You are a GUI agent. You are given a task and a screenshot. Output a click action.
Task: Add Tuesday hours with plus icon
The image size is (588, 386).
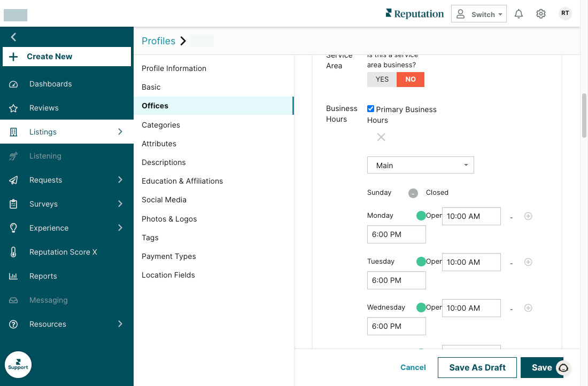coord(528,262)
